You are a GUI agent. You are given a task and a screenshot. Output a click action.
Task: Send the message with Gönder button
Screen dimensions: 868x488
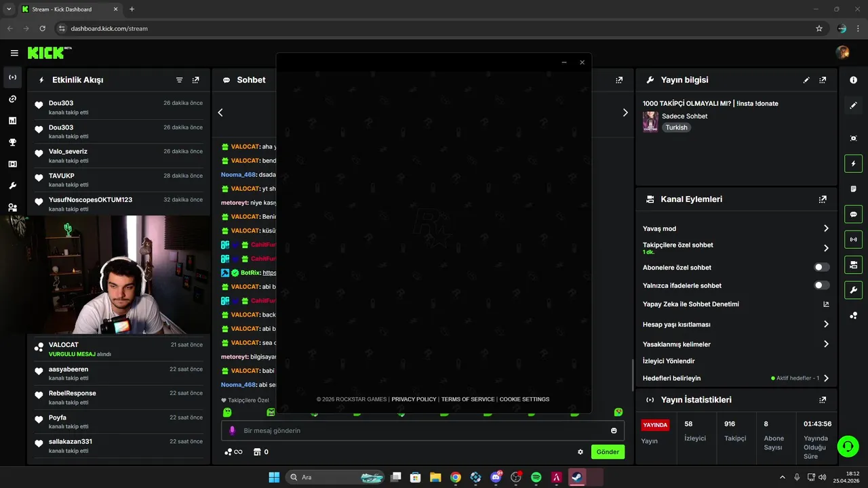coord(608,452)
